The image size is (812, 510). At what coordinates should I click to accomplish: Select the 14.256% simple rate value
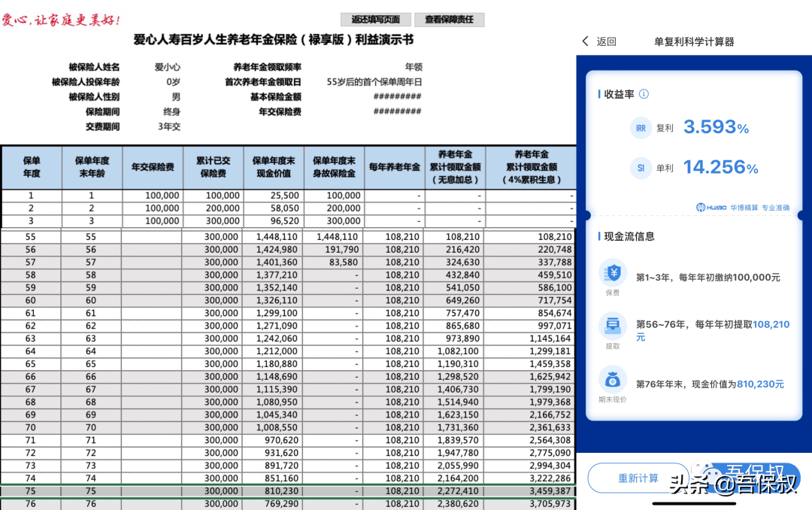point(720,167)
